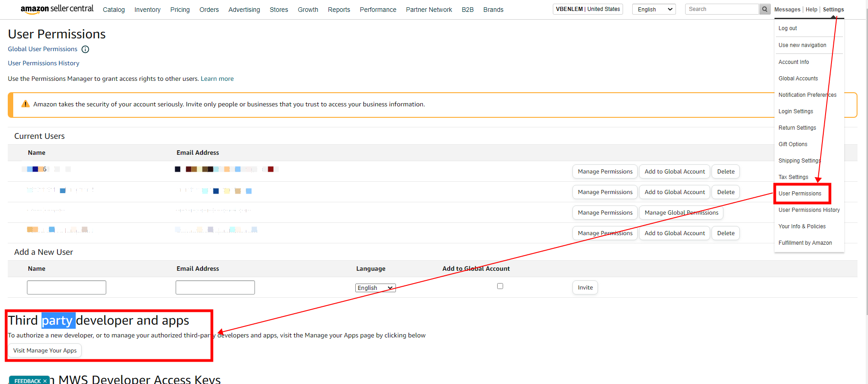Select Use new navigation option

pos(802,45)
